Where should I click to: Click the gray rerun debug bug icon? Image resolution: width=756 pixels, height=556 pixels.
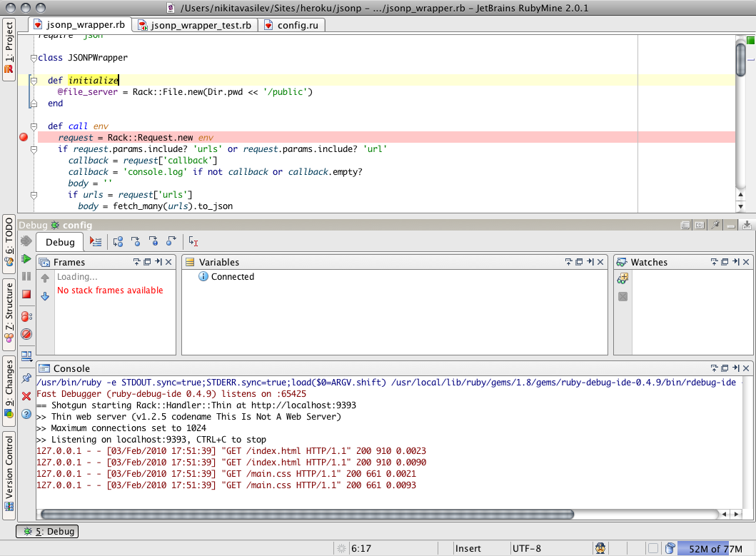(x=26, y=241)
